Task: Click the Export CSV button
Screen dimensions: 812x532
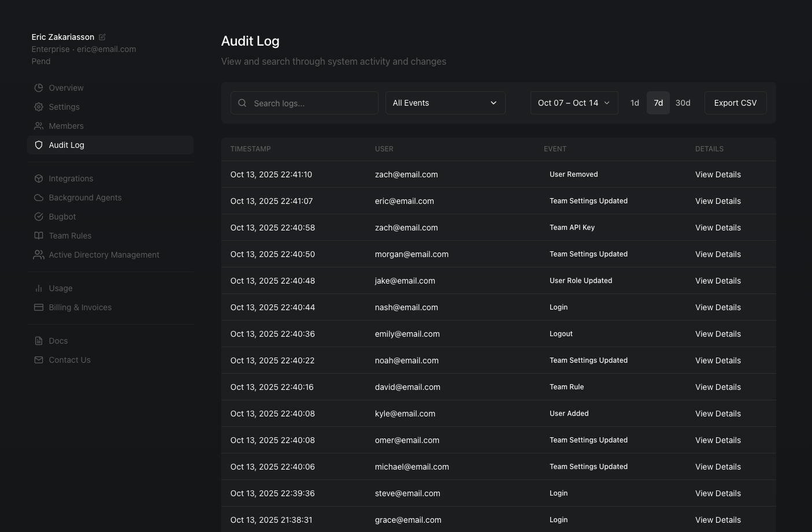Action: pyautogui.click(x=735, y=103)
